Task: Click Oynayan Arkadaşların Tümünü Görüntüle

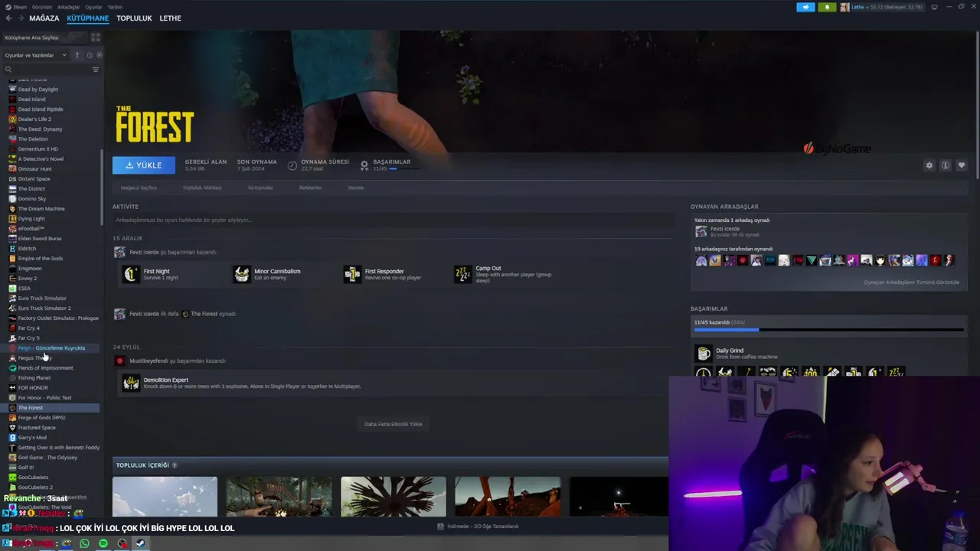Action: click(x=911, y=282)
